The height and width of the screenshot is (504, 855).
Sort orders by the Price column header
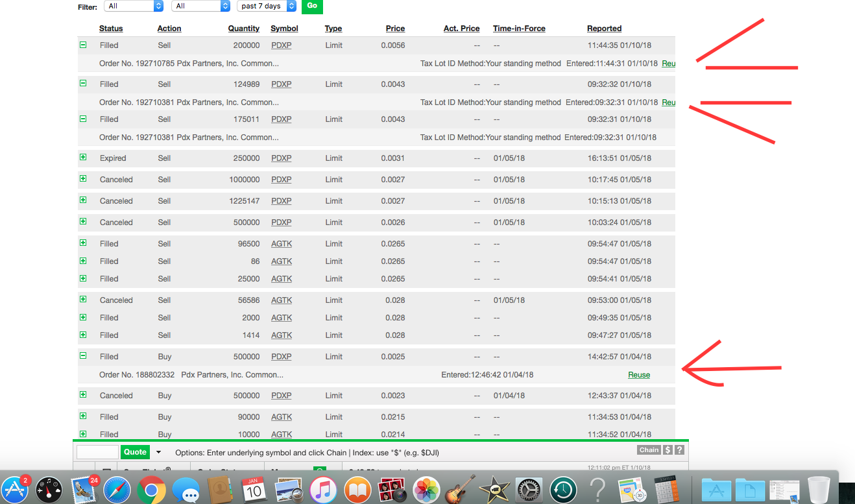pos(395,29)
